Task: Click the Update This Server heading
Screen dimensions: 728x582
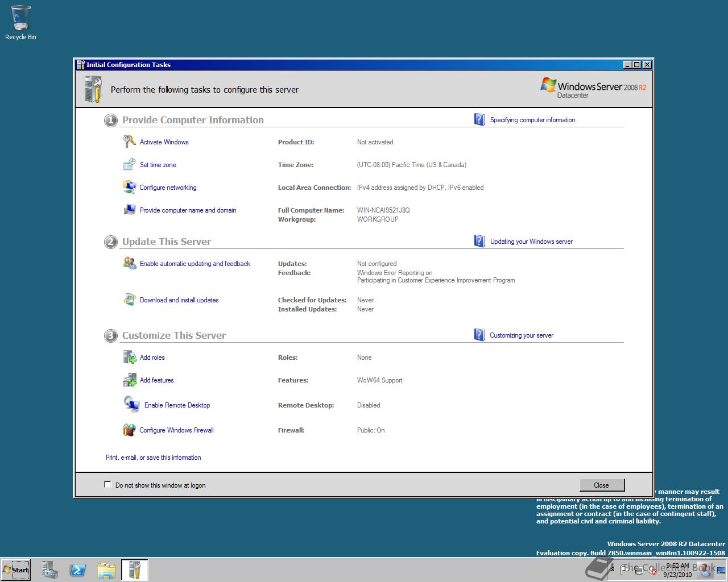Action: tap(167, 242)
